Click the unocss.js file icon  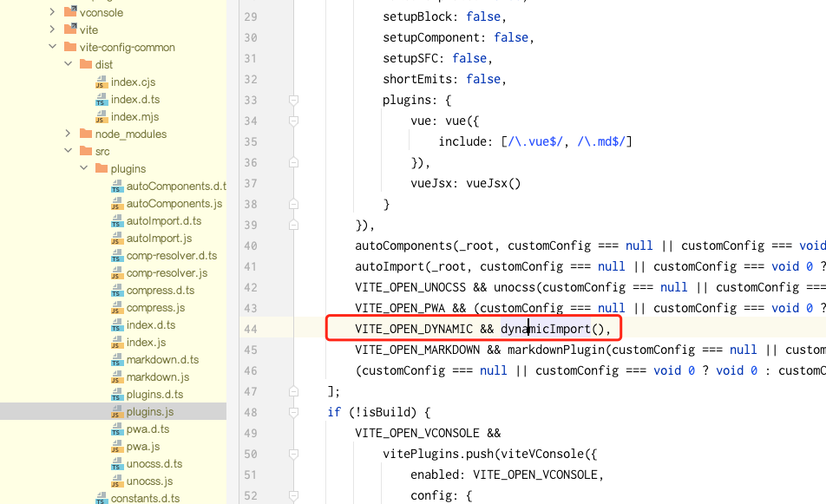coord(117,481)
